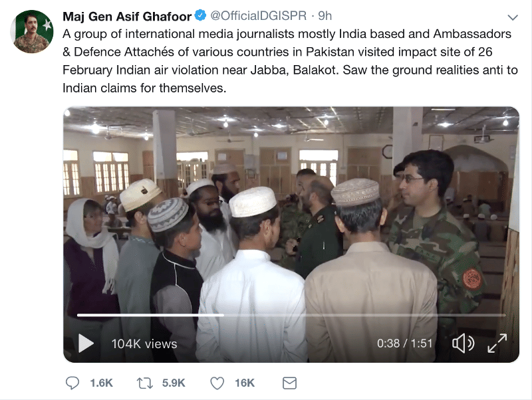Click the 0:38 / 1:51 time display

[x=404, y=344]
